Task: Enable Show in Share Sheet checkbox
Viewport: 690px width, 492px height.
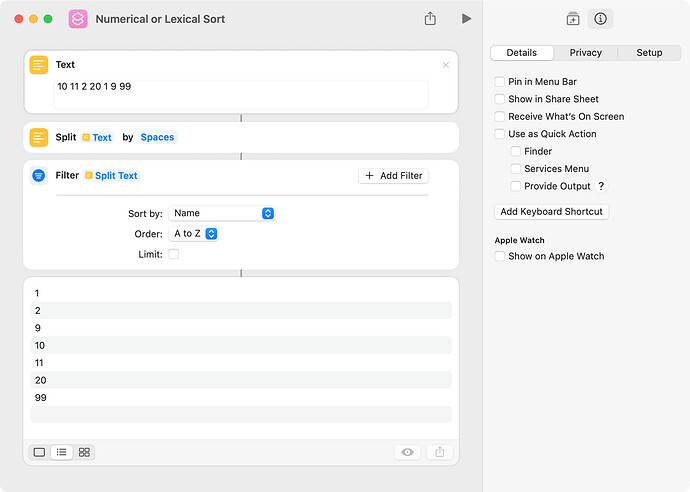Action: [x=499, y=99]
